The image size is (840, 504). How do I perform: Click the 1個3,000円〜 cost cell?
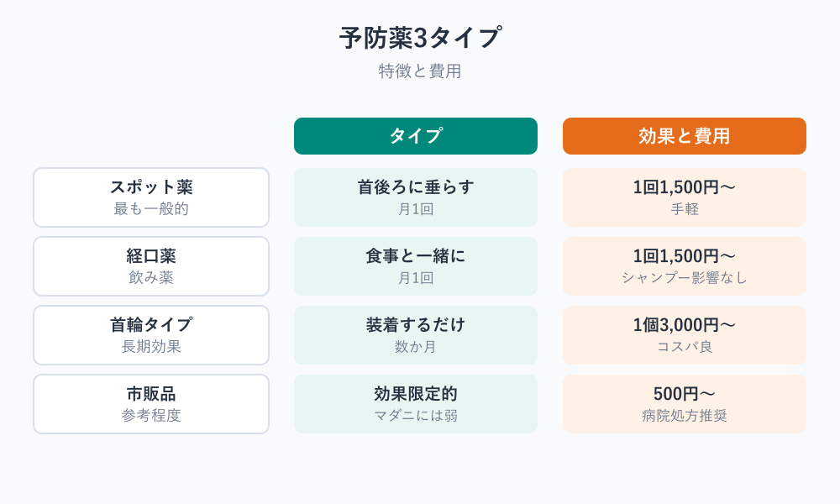click(684, 335)
